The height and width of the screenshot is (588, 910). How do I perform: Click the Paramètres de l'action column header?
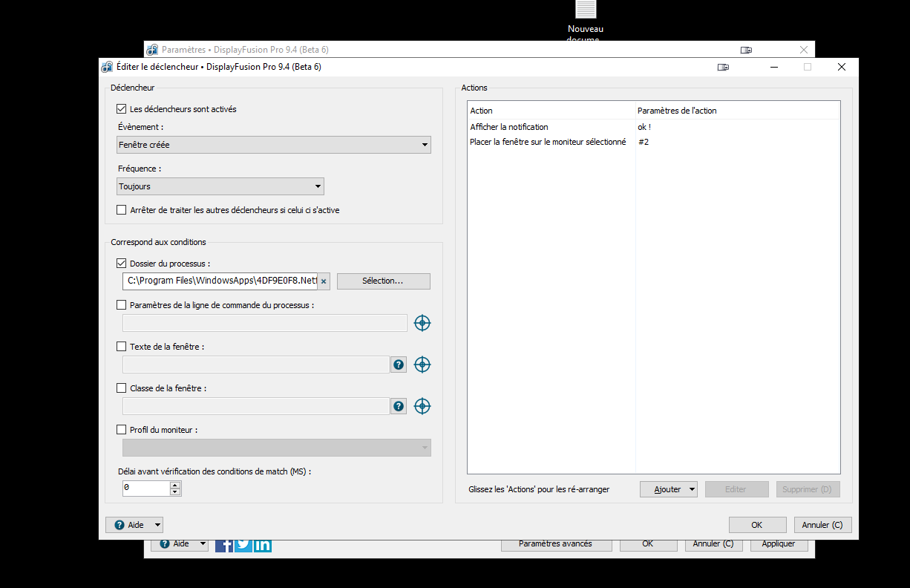point(738,111)
